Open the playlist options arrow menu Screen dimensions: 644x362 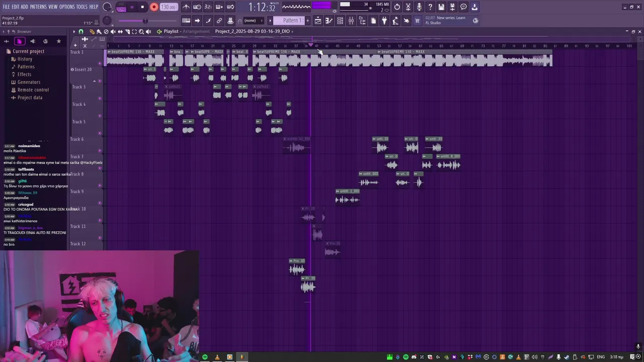point(74,32)
